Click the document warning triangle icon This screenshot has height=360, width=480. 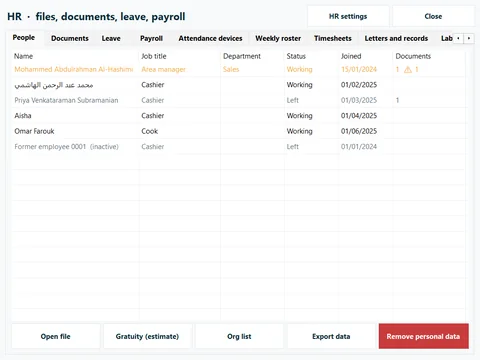407,69
